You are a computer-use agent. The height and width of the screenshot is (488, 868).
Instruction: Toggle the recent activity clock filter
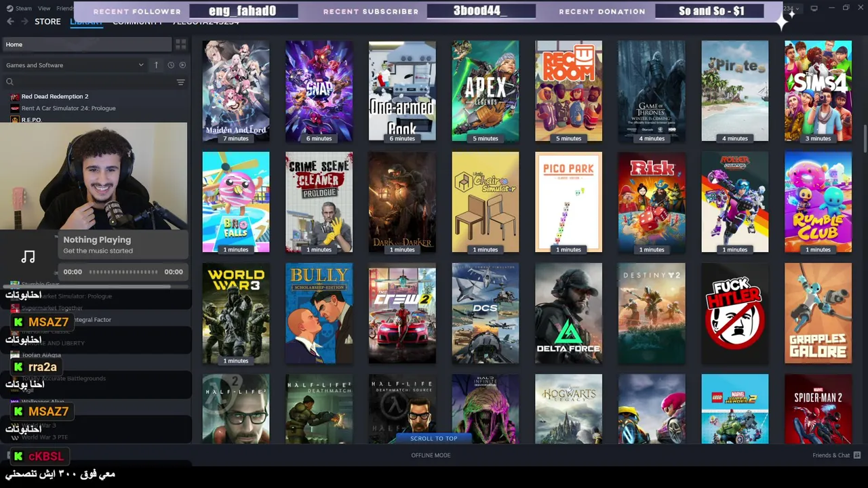point(171,65)
